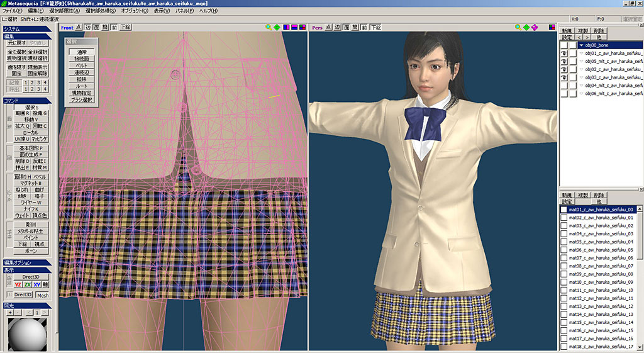Toggle face display 面 in Pers view

[346, 28]
